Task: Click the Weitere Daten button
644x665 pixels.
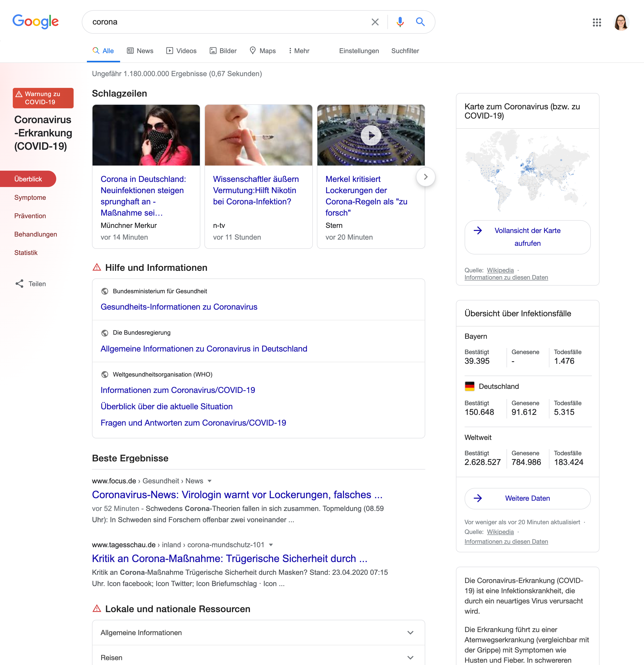Action: coord(527,498)
